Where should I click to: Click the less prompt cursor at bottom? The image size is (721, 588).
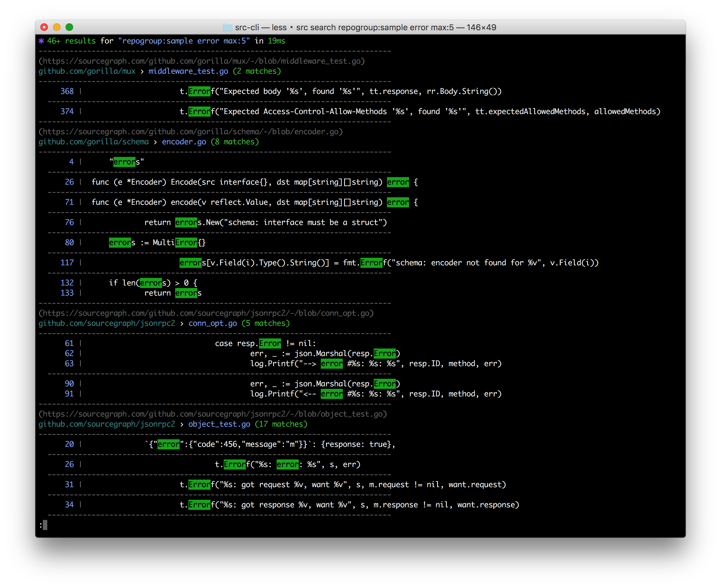45,525
